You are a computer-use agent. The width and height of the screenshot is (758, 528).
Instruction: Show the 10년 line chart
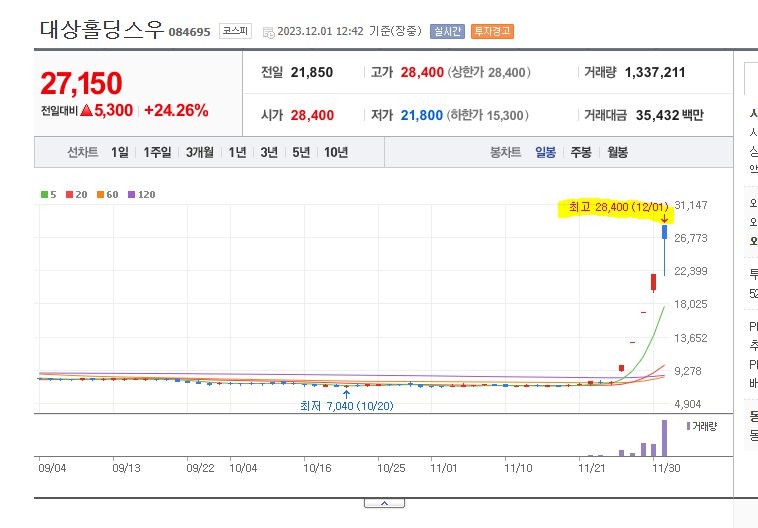pos(336,152)
